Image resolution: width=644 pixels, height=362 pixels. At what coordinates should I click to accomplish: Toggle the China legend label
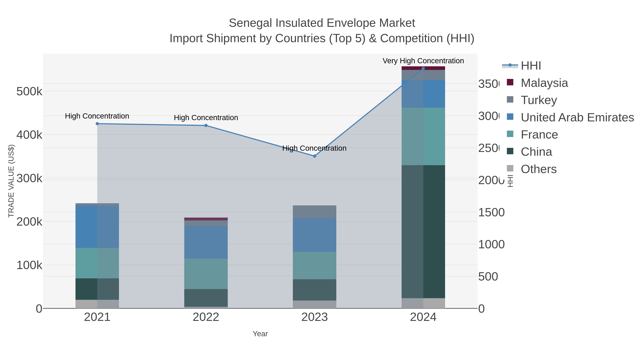click(x=536, y=152)
